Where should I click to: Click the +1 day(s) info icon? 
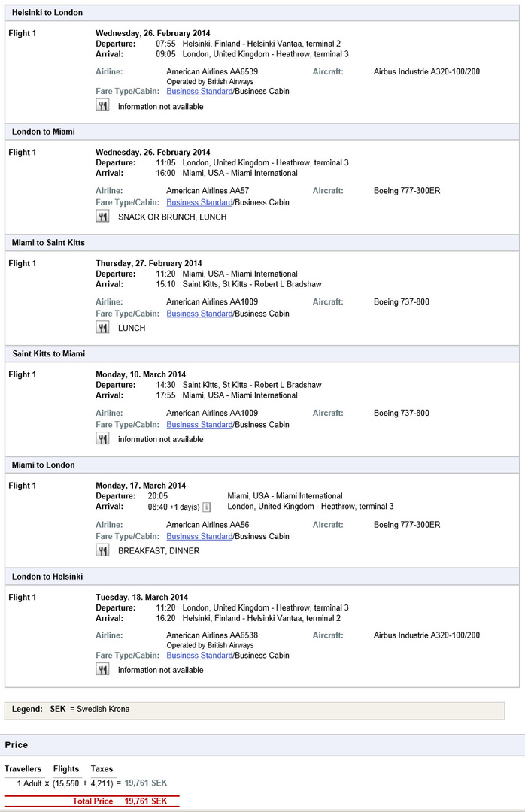tap(206, 507)
